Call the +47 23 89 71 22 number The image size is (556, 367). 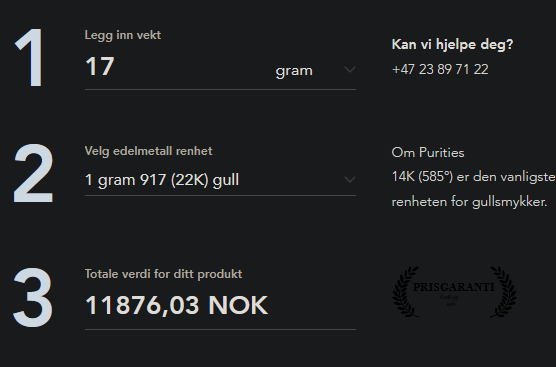[x=440, y=69]
